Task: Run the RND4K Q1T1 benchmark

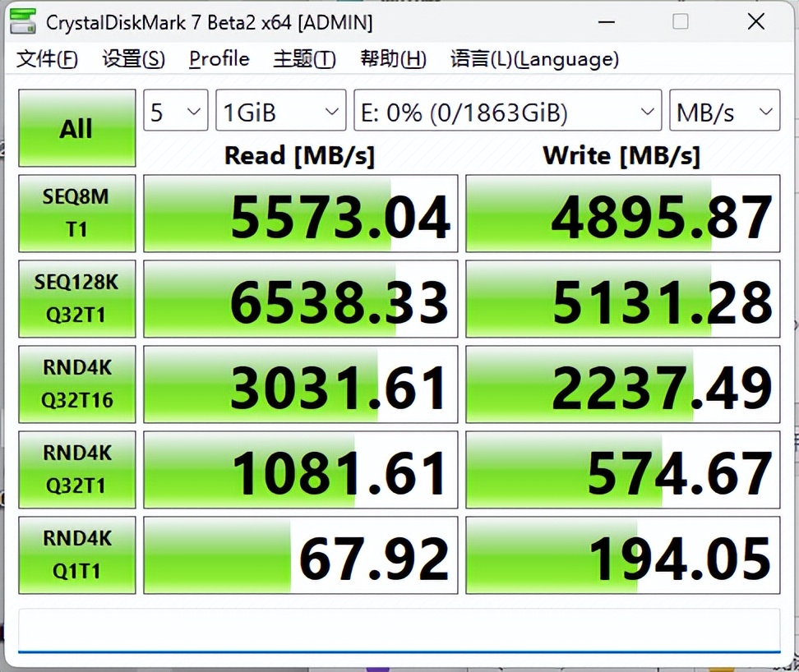Action: 76,555
